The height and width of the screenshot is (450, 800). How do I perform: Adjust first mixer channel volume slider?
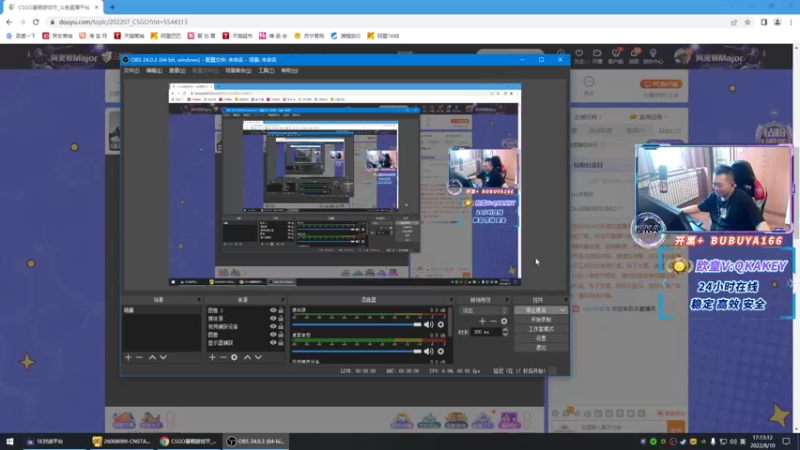[x=357, y=324]
